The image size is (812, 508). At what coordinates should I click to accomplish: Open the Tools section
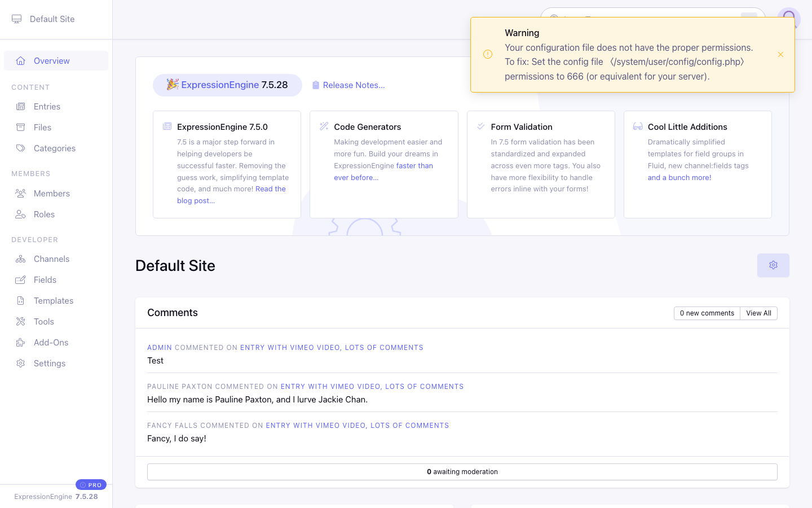[x=56, y=322]
